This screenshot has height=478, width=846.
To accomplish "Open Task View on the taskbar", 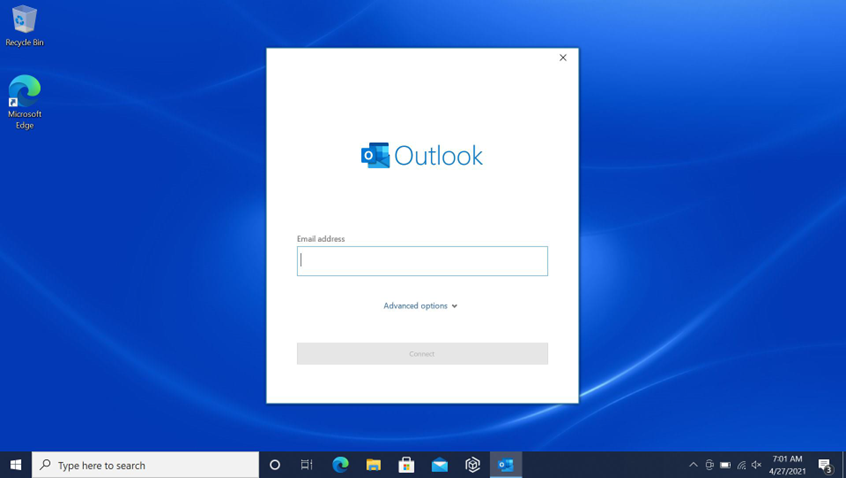I will click(307, 465).
